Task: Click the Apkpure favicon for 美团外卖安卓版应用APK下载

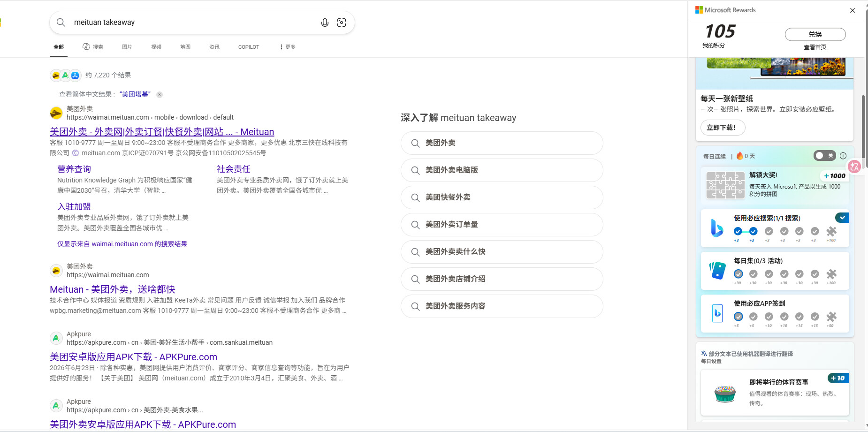Action: (56, 406)
